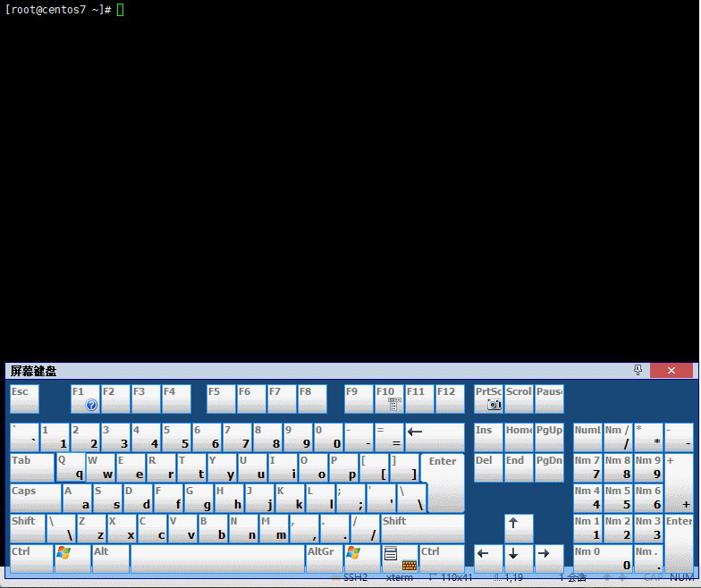Click the Z key

91,528
